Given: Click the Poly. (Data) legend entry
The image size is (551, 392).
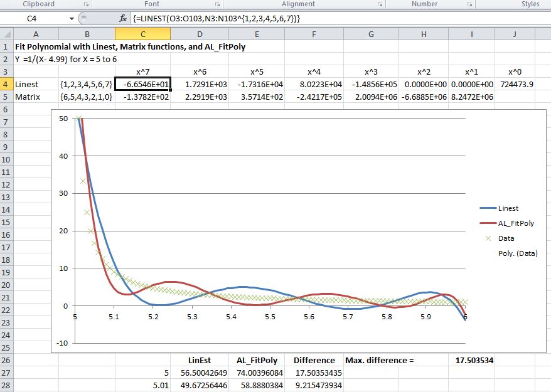Looking at the screenshot, I should (x=518, y=253).
